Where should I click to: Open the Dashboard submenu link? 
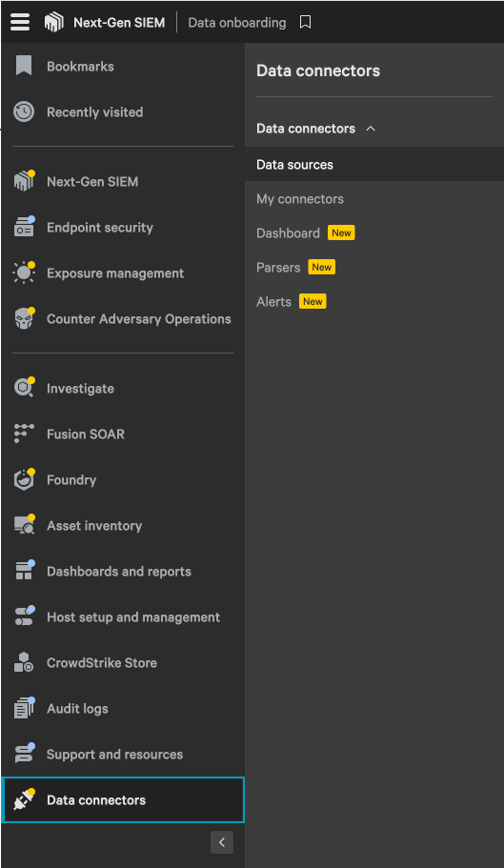tap(289, 233)
